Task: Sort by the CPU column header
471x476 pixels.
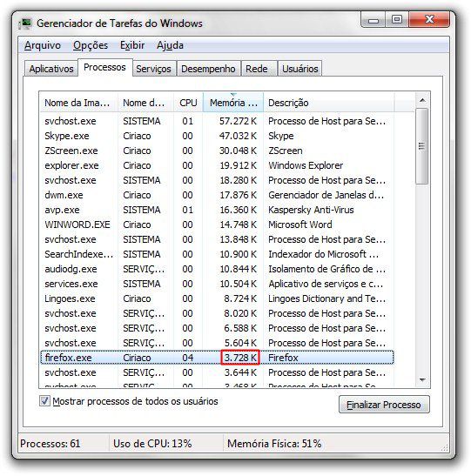Action: 188,103
